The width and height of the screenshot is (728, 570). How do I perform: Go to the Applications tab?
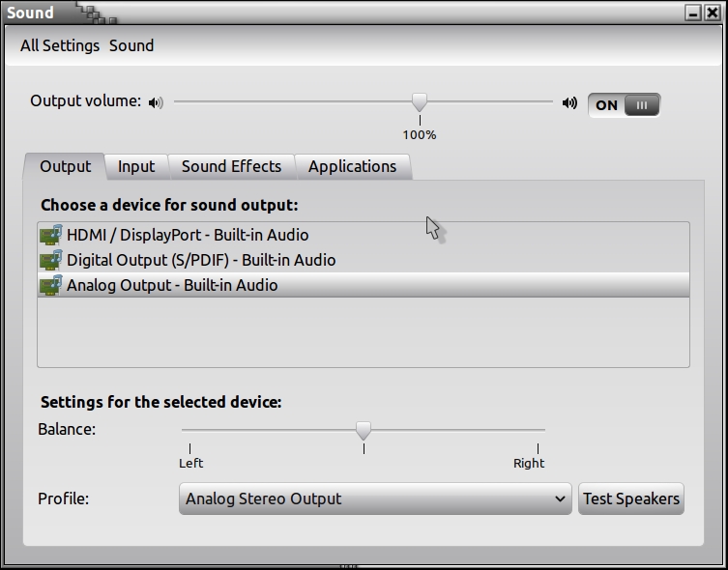(352, 166)
